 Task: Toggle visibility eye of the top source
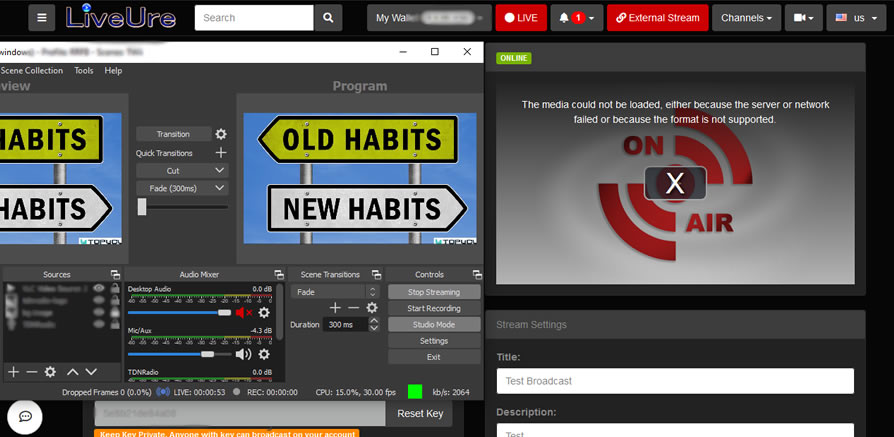tap(99, 289)
